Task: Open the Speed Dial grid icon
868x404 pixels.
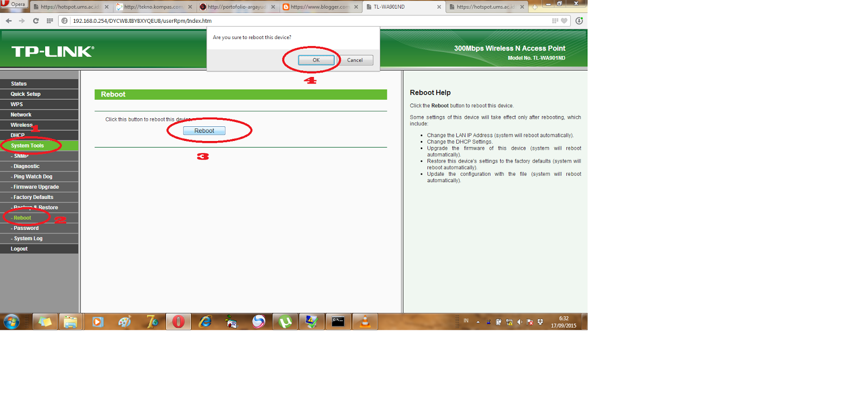Action: [50, 21]
